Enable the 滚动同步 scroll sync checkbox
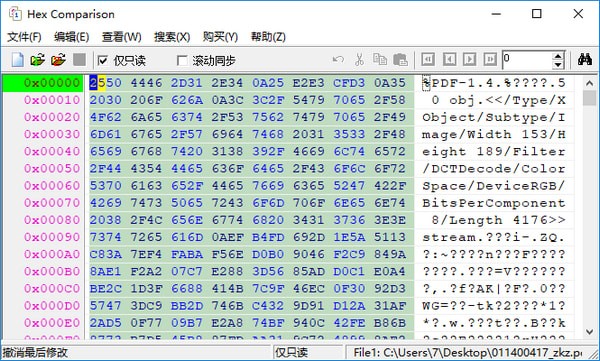This screenshot has height=361, width=600. 182,60
